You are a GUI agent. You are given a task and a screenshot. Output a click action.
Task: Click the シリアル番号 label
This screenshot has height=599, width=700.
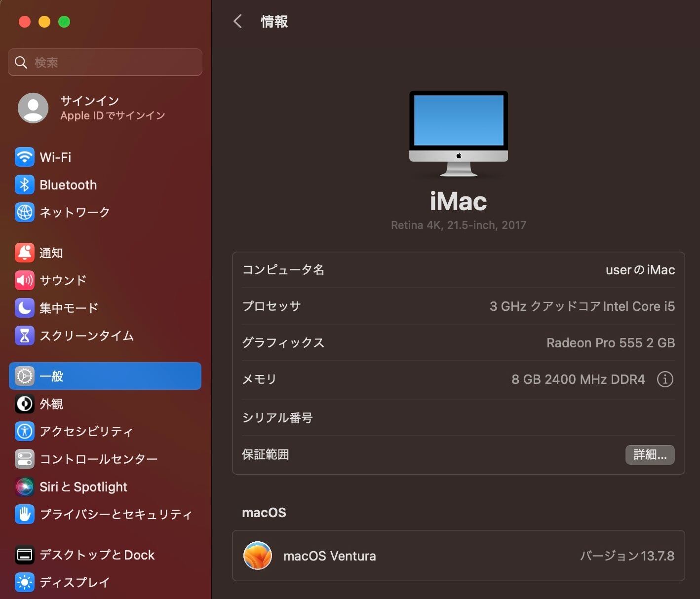click(x=277, y=417)
